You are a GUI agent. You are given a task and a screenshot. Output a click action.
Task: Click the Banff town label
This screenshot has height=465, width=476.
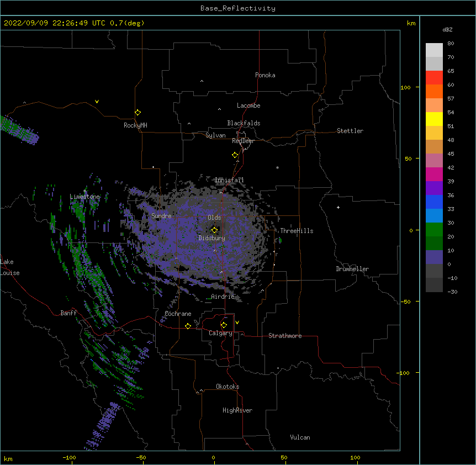(68, 313)
